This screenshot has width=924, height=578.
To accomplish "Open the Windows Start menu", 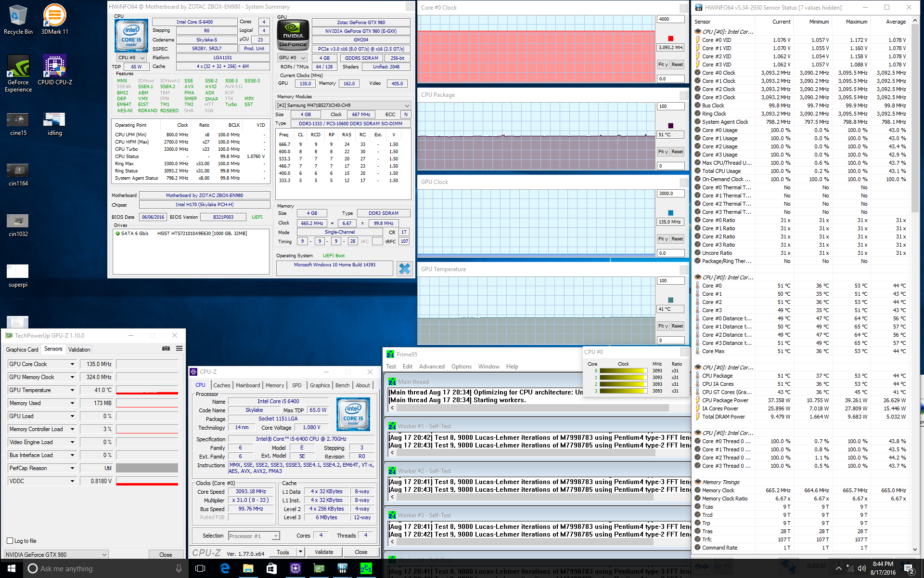I will point(12,568).
